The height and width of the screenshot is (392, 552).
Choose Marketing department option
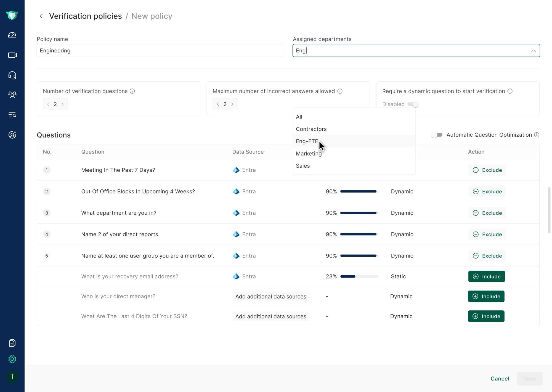[354, 154]
